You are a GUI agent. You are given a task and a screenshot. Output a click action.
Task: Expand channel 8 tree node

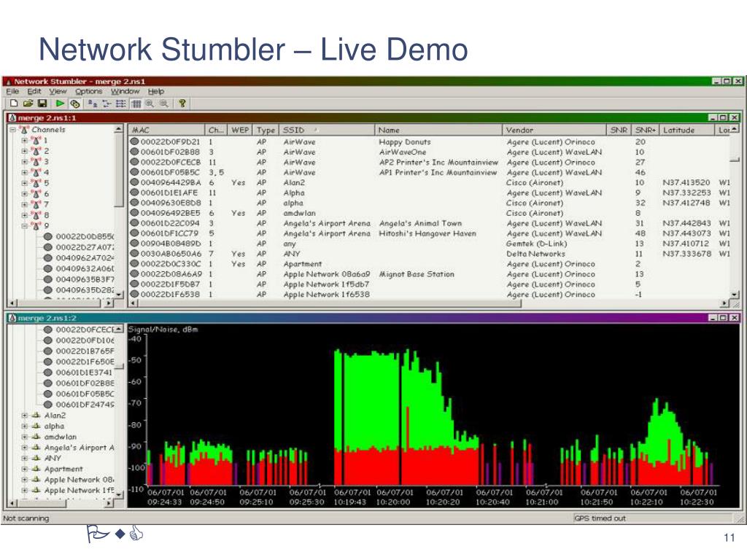tap(24, 215)
